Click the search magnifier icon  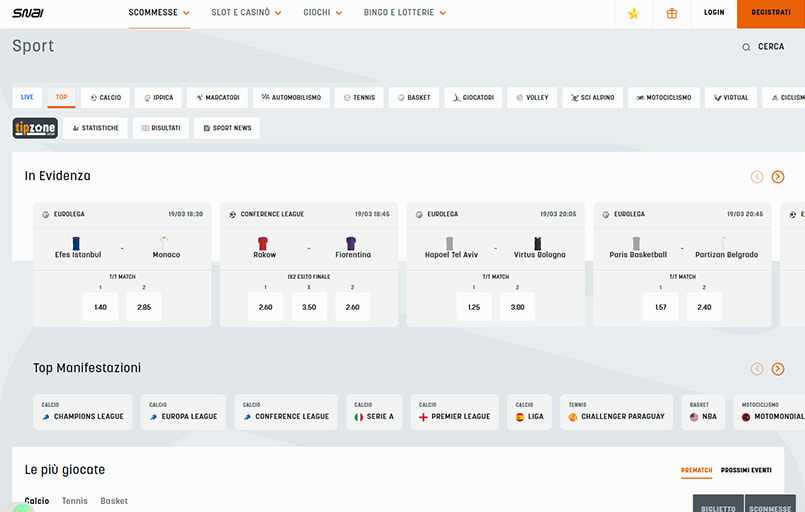(x=746, y=47)
